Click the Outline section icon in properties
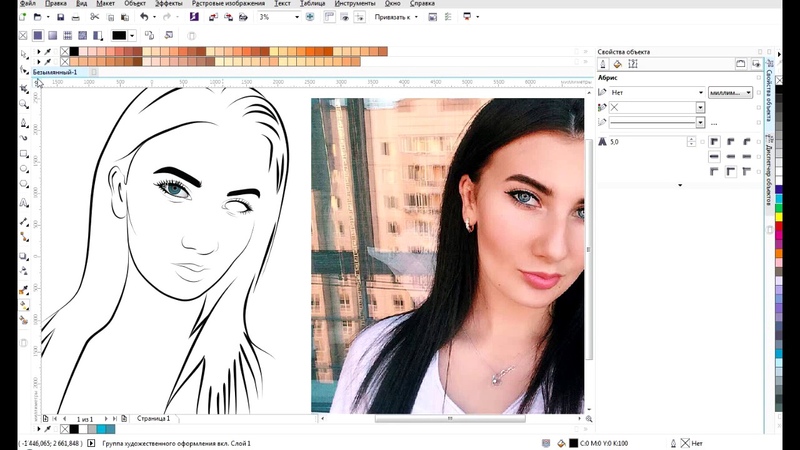The height and width of the screenshot is (450, 800). 603,64
